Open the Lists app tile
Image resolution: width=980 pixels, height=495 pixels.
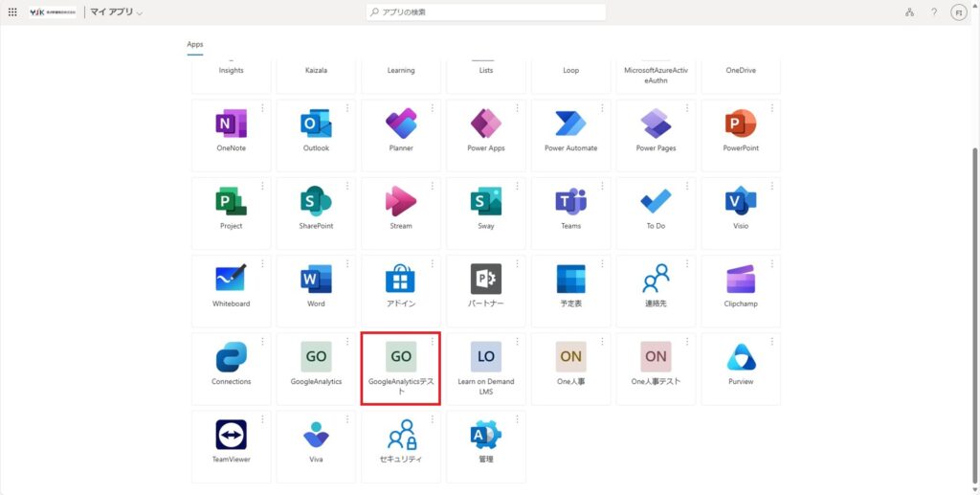click(x=486, y=77)
